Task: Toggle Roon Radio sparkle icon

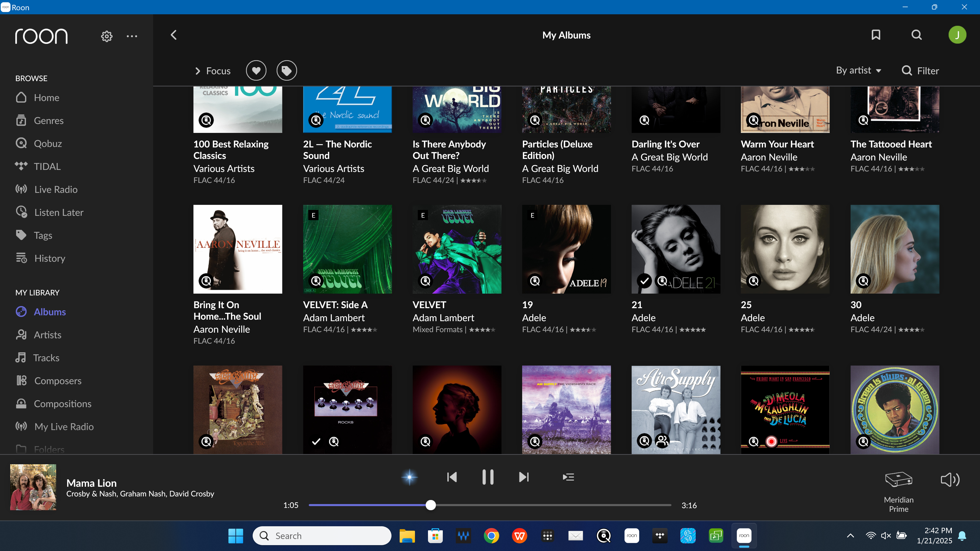Action: 409,477
